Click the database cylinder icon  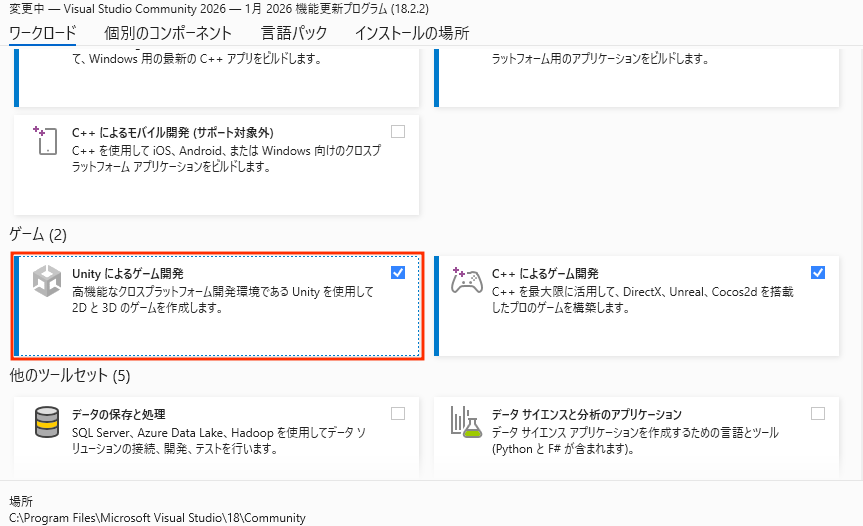(47, 423)
